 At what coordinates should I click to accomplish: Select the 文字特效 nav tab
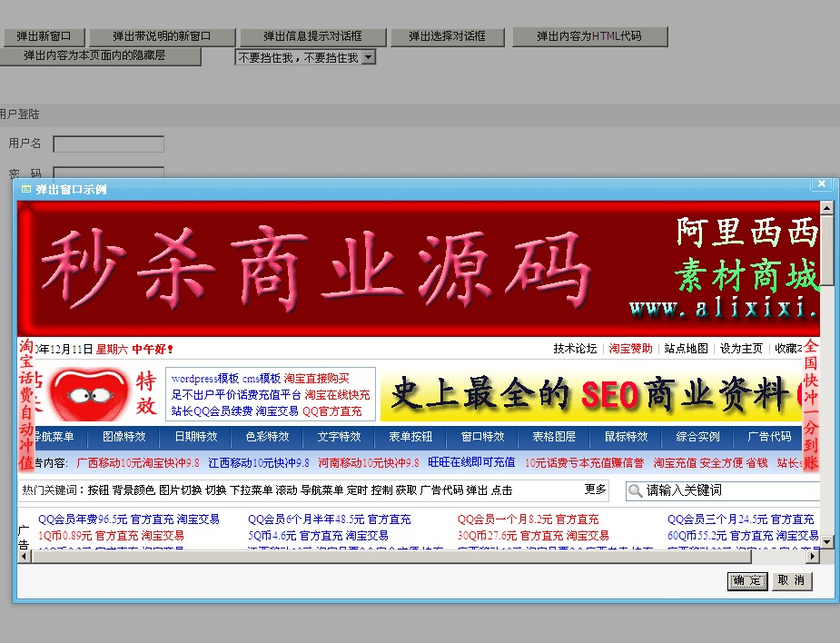[339, 437]
